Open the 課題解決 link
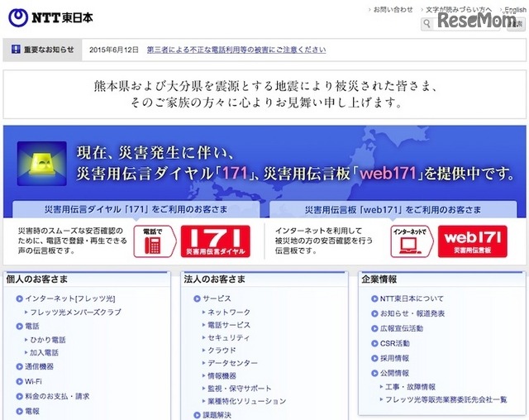This screenshot has width=529, height=420. [217, 415]
